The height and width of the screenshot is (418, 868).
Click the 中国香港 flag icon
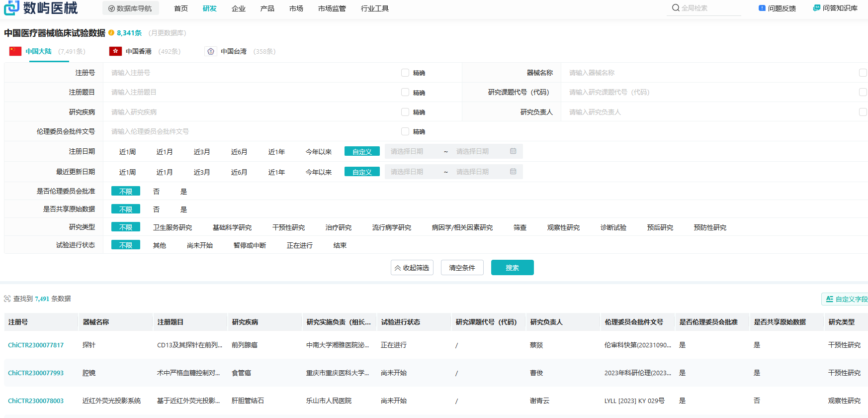coord(115,51)
